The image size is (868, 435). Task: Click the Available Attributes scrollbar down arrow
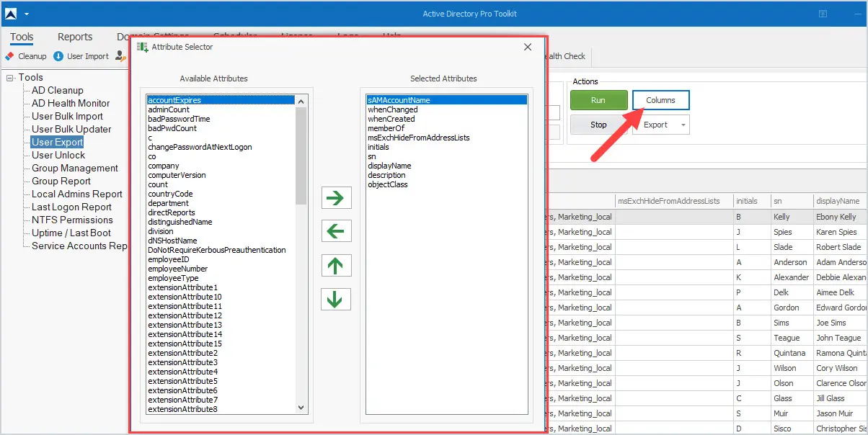click(x=302, y=408)
